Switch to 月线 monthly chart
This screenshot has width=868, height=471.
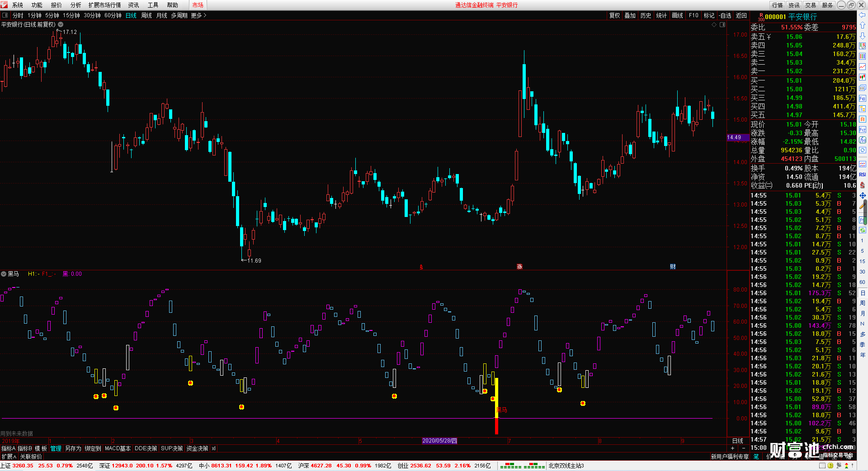tap(162, 15)
